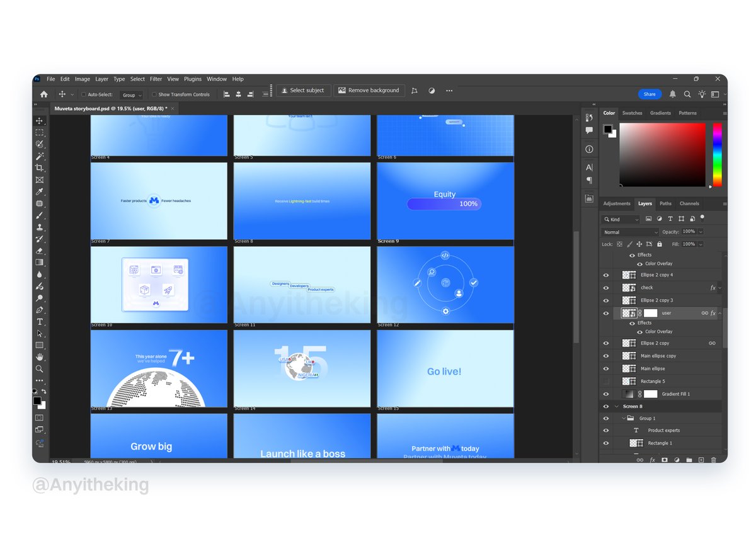Hide the Ellipse 2 copy 4 layer
Screen dimensions: 756x534
coord(606,275)
